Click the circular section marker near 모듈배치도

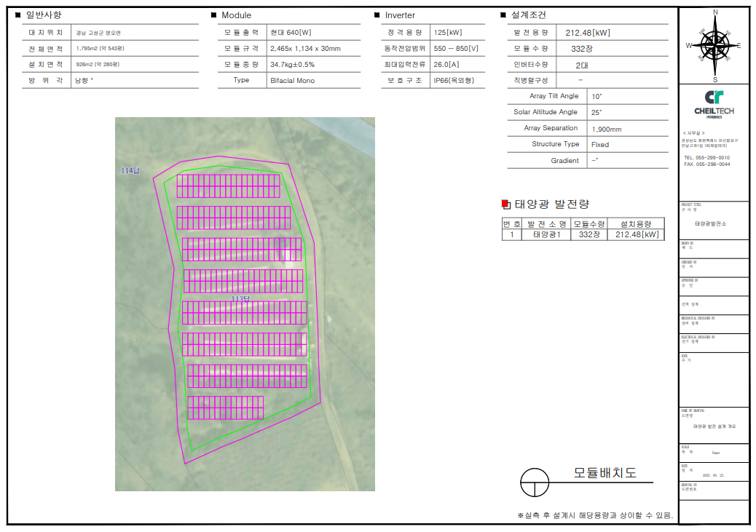pos(534,482)
